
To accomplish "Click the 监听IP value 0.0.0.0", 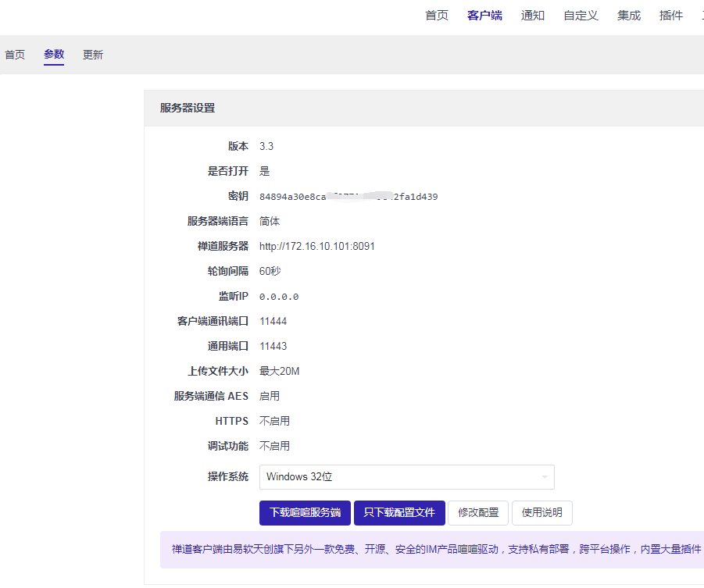I will coord(279,297).
